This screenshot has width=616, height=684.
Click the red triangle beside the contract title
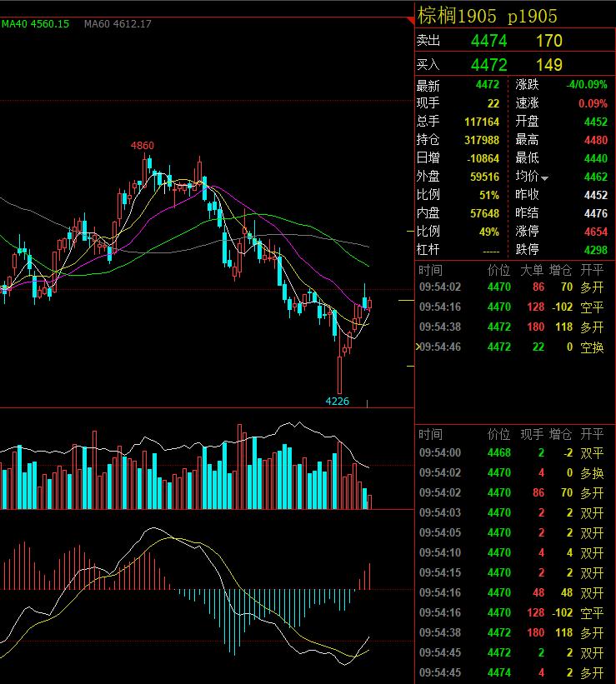pyautogui.click(x=409, y=9)
